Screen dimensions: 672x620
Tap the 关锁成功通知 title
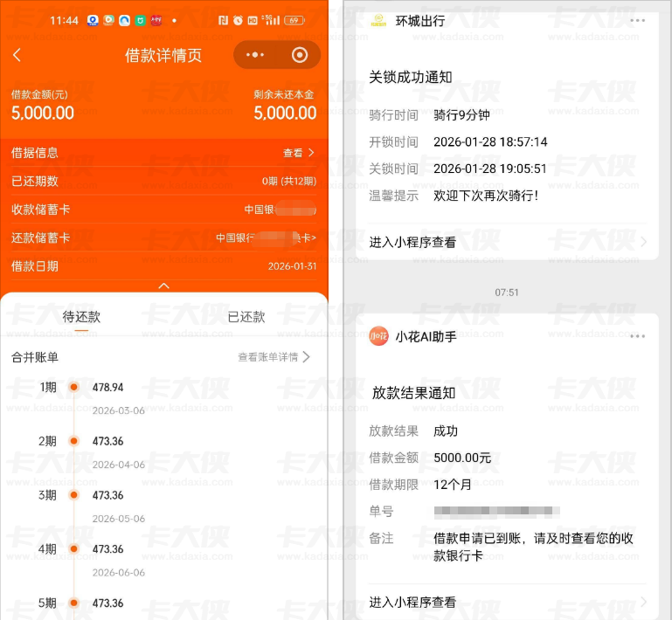[x=411, y=77]
